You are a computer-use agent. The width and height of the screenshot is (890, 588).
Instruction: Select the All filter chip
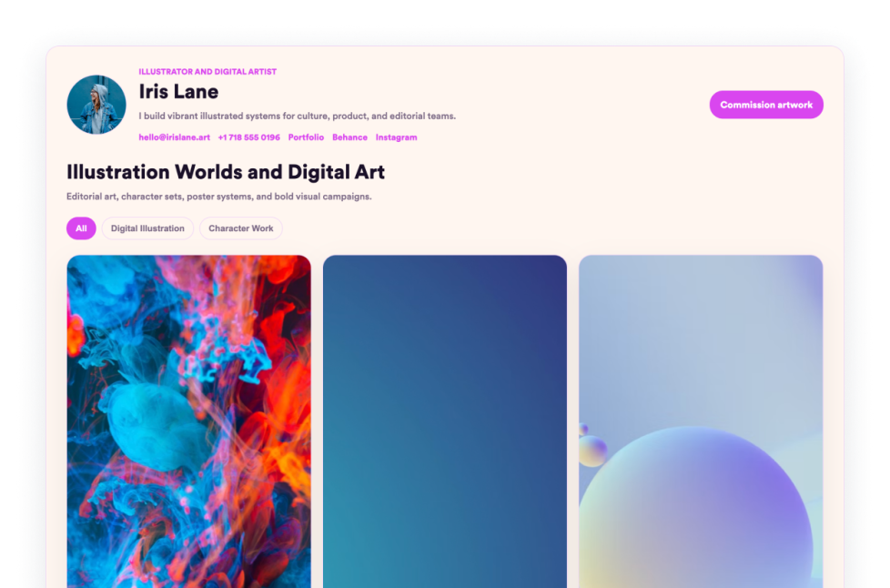(x=81, y=228)
